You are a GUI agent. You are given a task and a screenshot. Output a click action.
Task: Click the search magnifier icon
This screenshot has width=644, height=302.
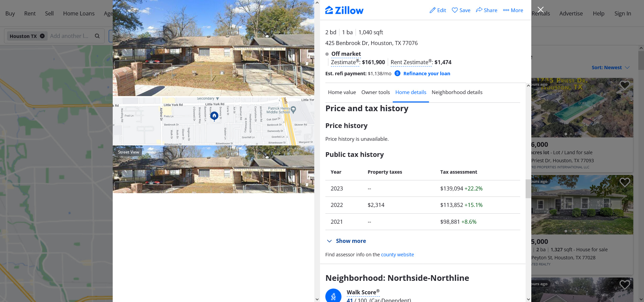[x=97, y=36]
